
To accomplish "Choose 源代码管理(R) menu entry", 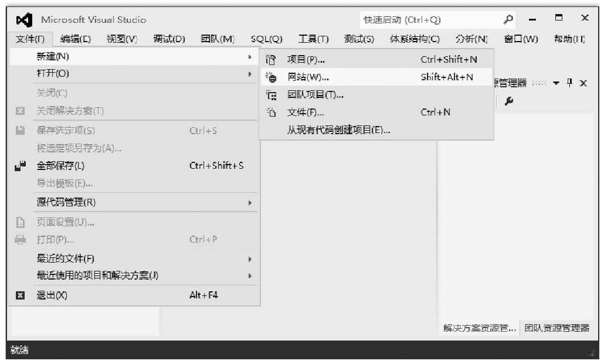I will (134, 202).
